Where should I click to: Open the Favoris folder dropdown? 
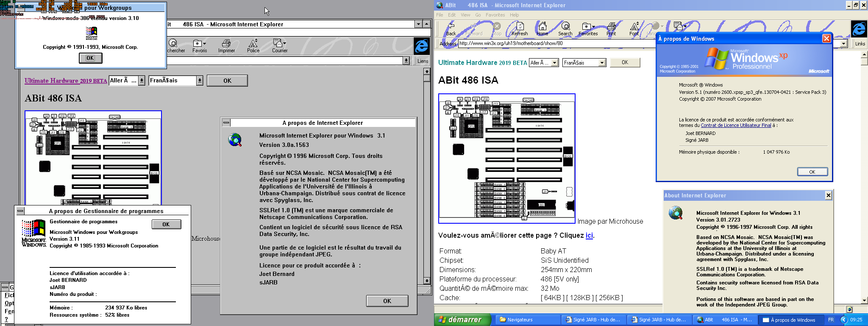tap(200, 44)
